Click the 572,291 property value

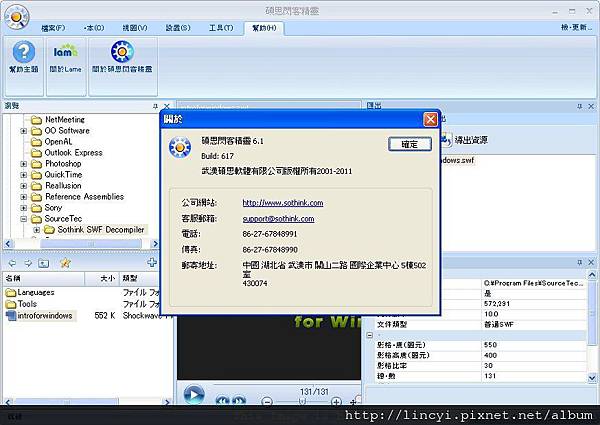pos(497,304)
